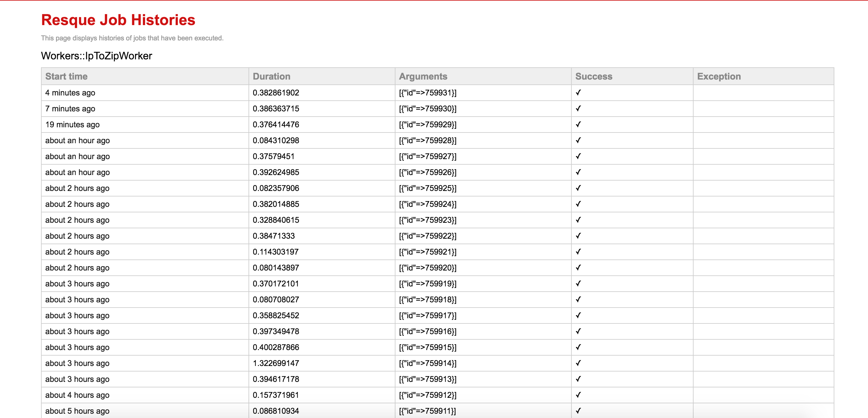Screen dimensions: 868x418
Task: Click the Duration column header
Action: pyautogui.click(x=271, y=77)
